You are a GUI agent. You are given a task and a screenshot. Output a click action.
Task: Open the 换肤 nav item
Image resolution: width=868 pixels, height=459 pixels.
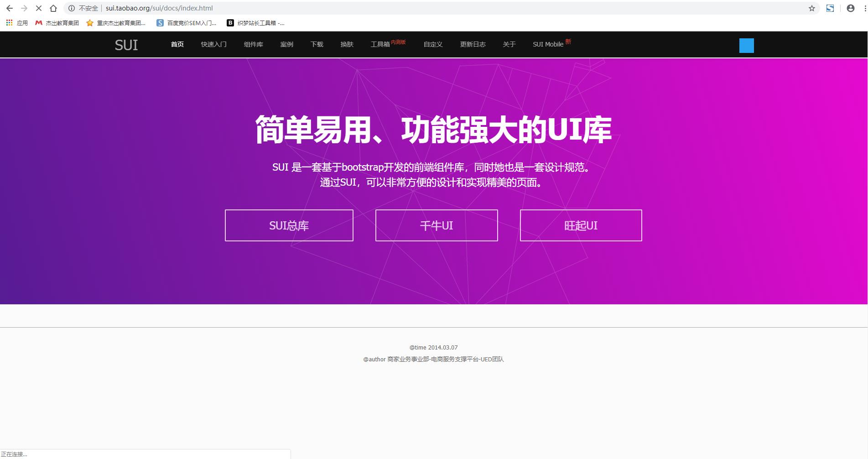pyautogui.click(x=347, y=44)
